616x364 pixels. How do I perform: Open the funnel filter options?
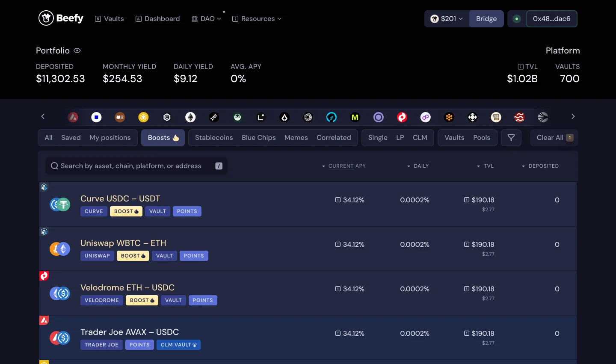click(x=511, y=138)
